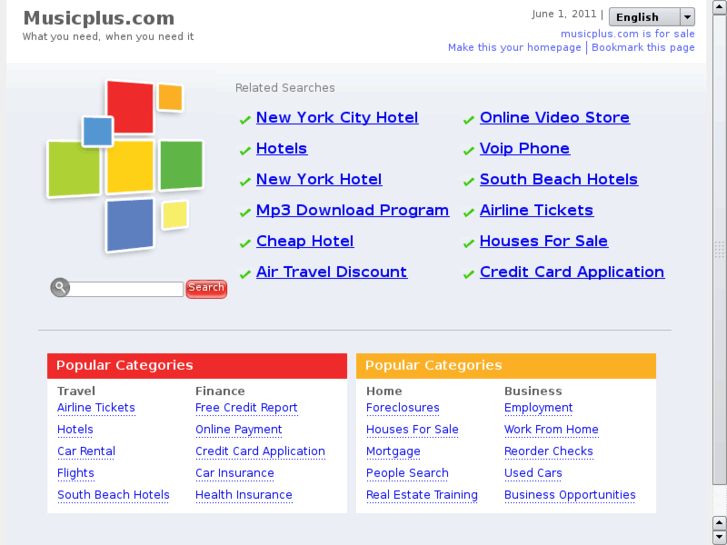Image resolution: width=727 pixels, height=545 pixels.
Task: Open Foreclosures link under Home
Action: point(402,408)
